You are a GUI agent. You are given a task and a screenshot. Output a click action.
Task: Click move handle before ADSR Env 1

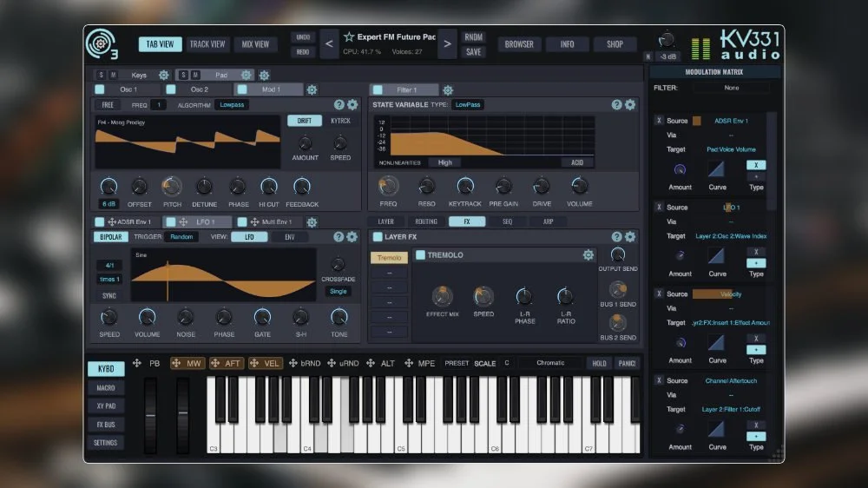click(112, 222)
